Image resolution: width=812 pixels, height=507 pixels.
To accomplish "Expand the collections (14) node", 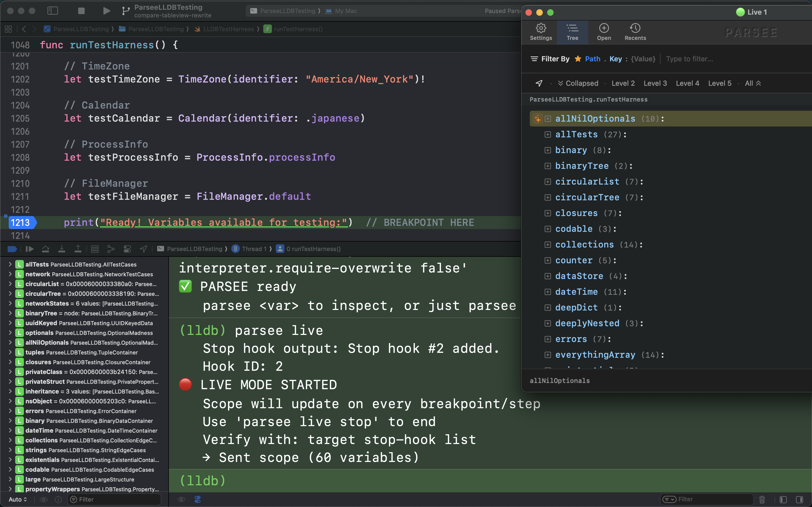I will pos(547,245).
